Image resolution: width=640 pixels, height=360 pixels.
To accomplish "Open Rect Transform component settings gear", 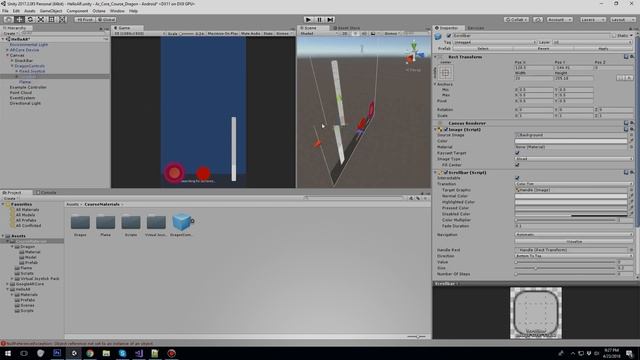I will pyautogui.click(x=632, y=57).
